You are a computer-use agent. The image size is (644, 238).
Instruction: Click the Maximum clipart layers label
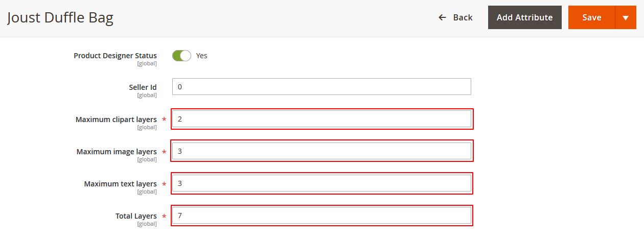pyautogui.click(x=116, y=120)
